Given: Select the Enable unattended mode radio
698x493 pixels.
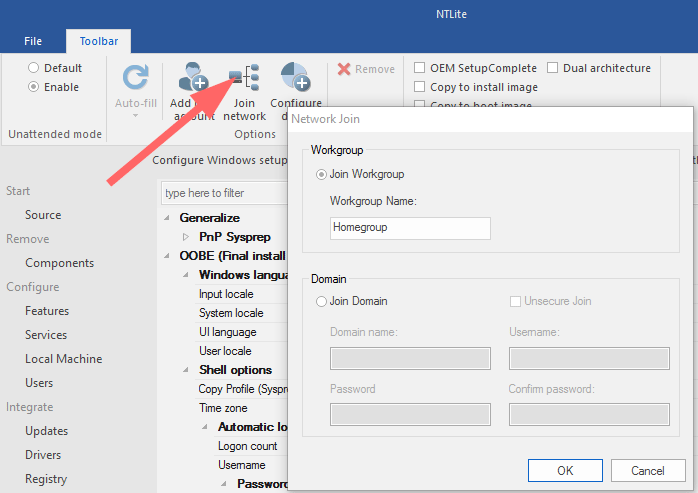Looking at the screenshot, I should click(x=33, y=87).
